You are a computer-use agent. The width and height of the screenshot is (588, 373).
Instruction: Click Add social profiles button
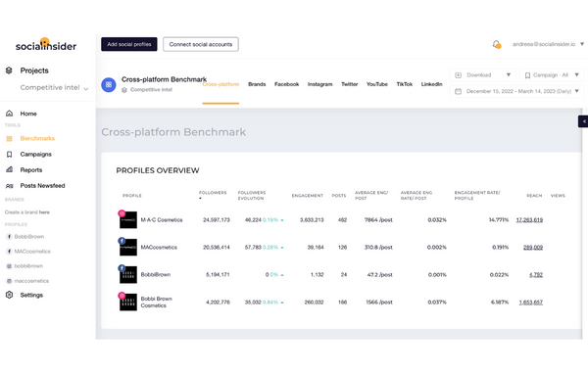(x=129, y=44)
